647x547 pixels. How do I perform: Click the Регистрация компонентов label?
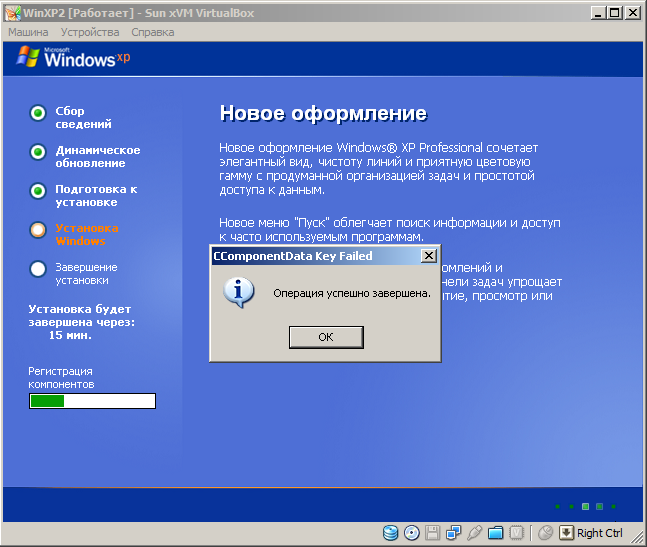click(x=61, y=378)
